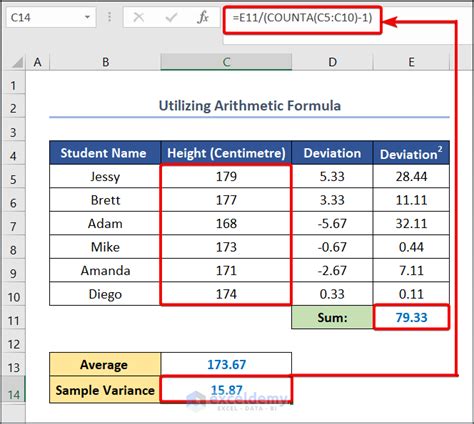Viewport: 474px width, 424px height.
Task: Click deviation value -0.67
Action: (332, 247)
